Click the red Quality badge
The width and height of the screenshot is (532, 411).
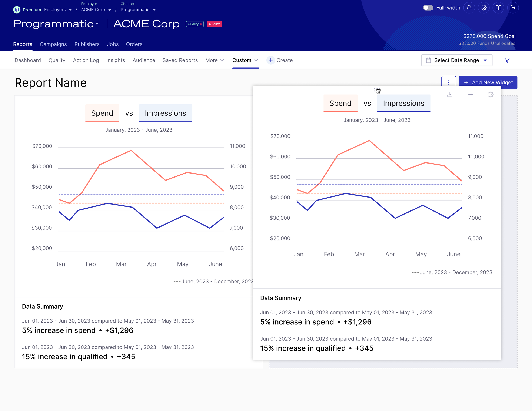(x=214, y=24)
